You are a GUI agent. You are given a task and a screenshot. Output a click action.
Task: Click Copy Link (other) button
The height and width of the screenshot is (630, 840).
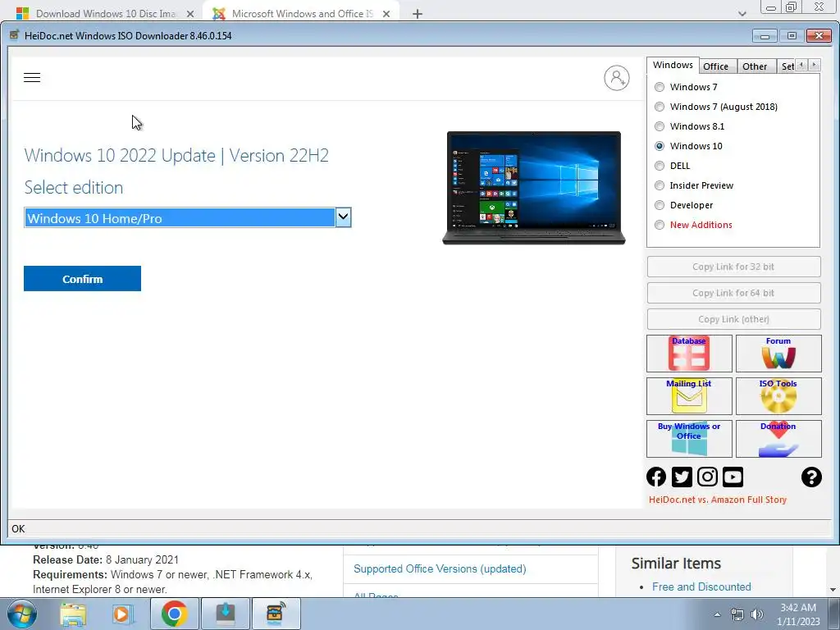(x=733, y=319)
